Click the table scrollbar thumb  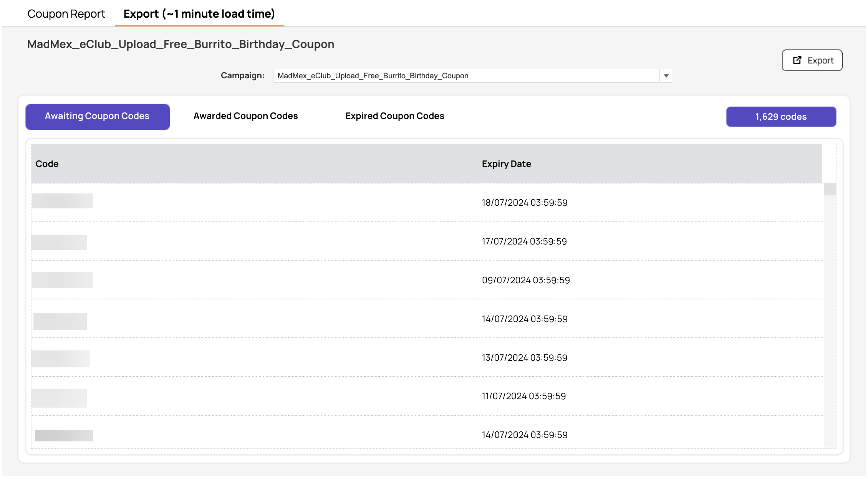click(x=830, y=189)
